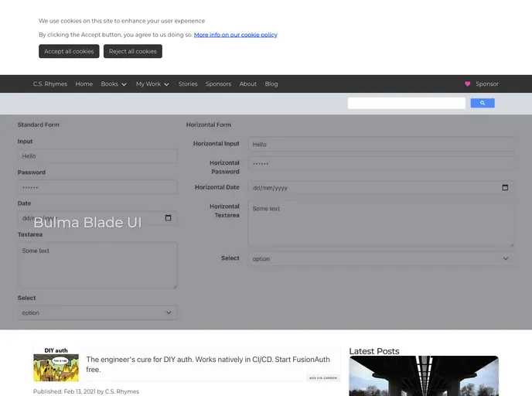Screen dimensions: 532x396
Task: Open the FusionAuth ad text link
Action: (208, 364)
